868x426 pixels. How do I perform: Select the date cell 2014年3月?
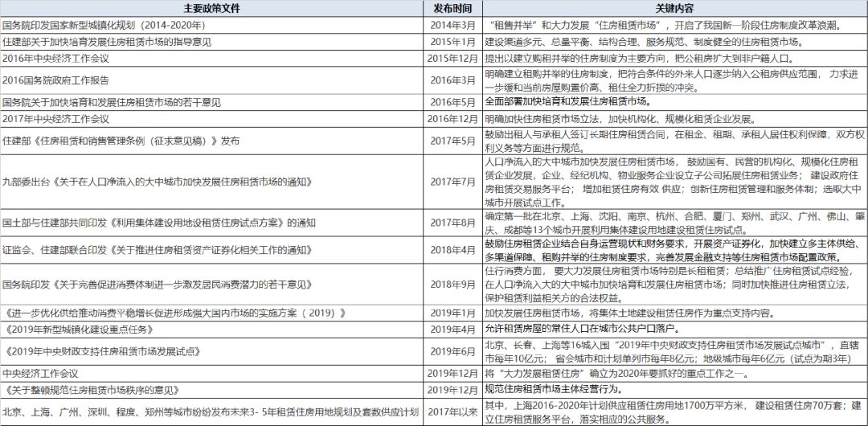[x=454, y=26]
